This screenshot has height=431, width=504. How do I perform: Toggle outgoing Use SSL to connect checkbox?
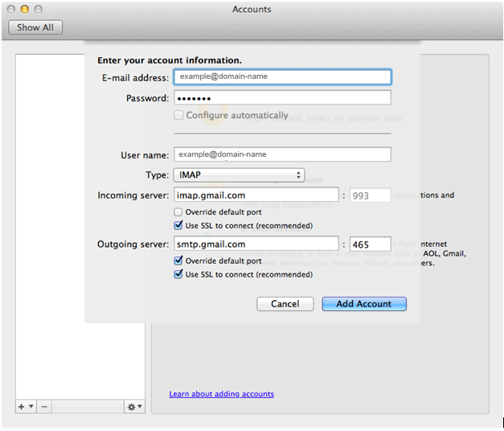[x=178, y=274]
